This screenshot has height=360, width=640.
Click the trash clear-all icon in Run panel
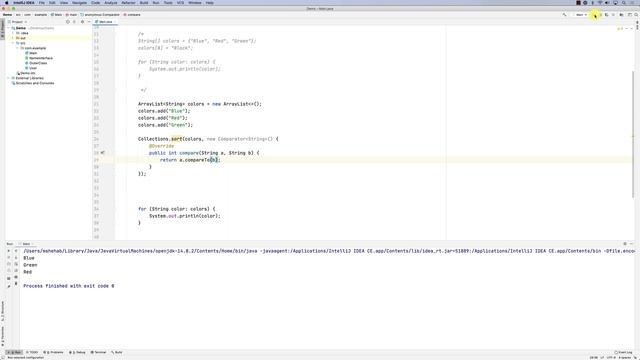click(x=16, y=284)
